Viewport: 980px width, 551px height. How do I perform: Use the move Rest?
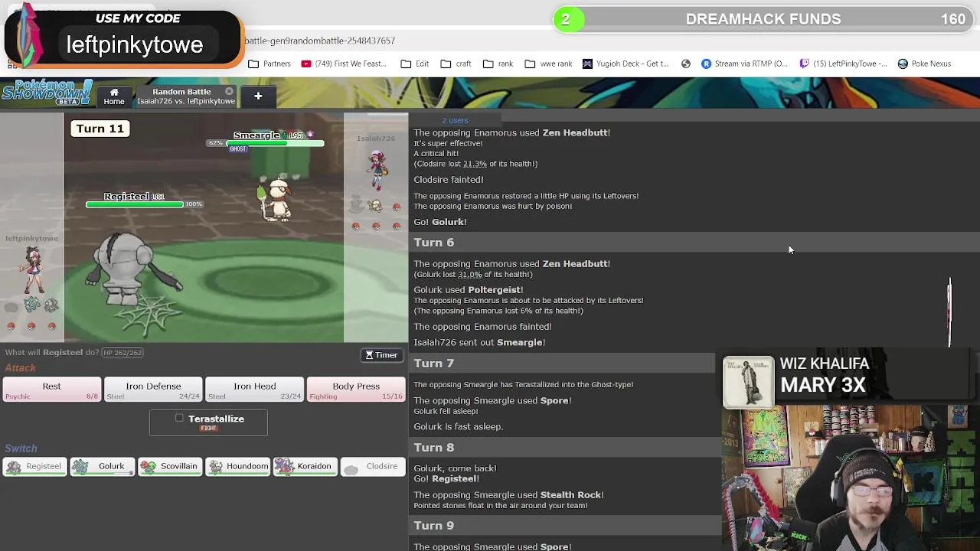coord(51,390)
